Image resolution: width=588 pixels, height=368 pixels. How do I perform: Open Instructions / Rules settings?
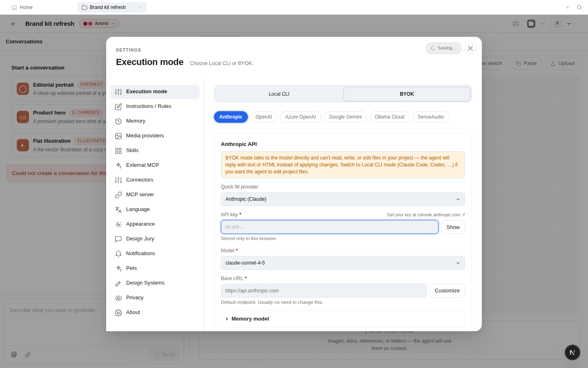pyautogui.click(x=155, y=106)
